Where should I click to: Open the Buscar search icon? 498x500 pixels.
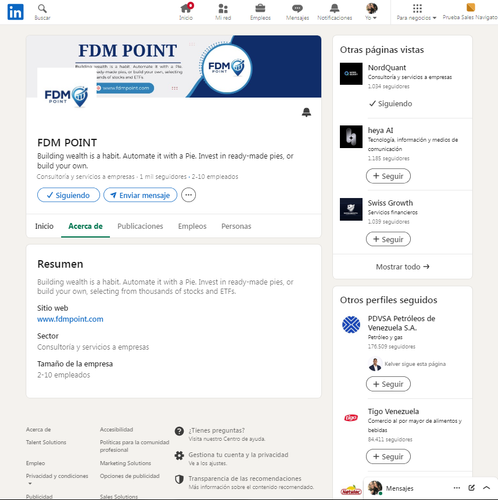(x=42, y=12)
